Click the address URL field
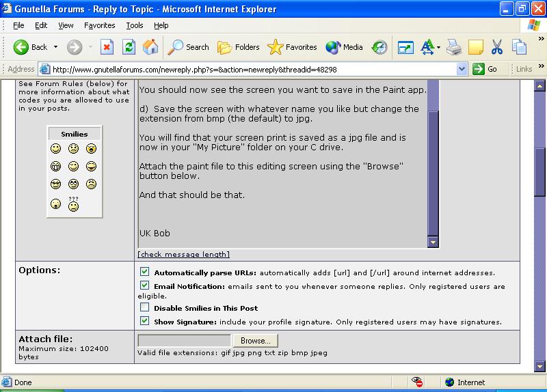Screen dimensions: 547x392 tap(253, 70)
